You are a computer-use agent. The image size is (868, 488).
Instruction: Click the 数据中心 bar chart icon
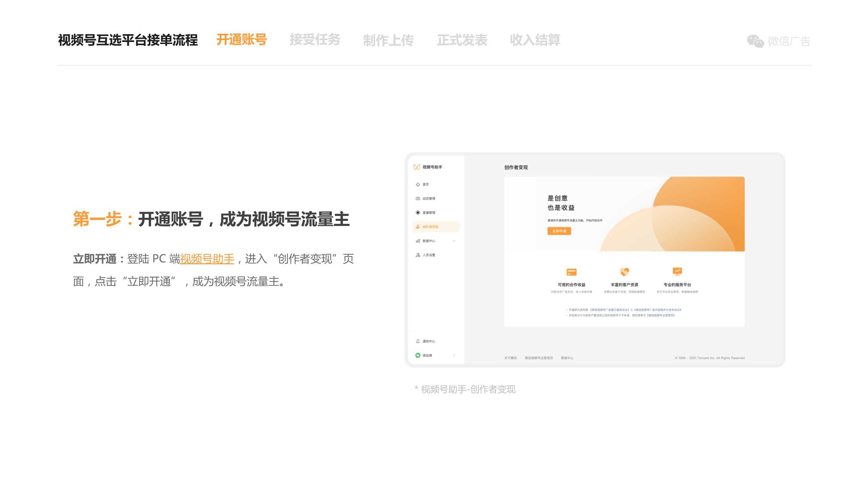click(x=418, y=241)
